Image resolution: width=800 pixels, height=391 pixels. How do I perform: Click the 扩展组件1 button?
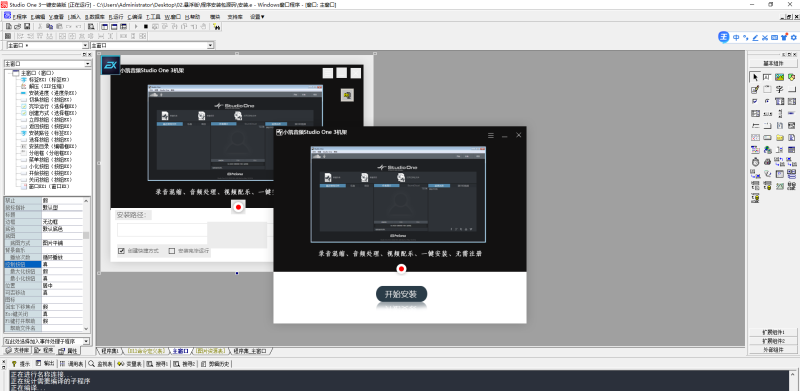click(773, 332)
